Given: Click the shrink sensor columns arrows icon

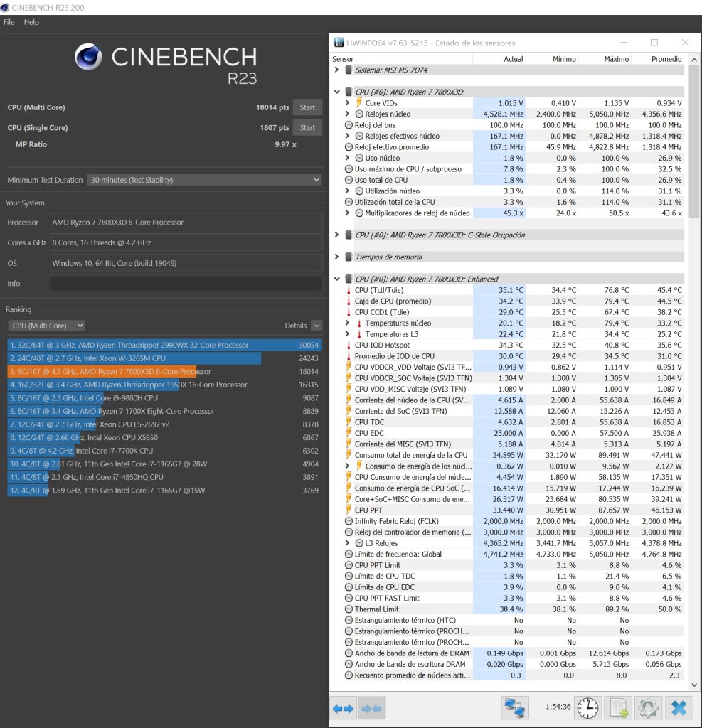Looking at the screenshot, I should click(372, 708).
